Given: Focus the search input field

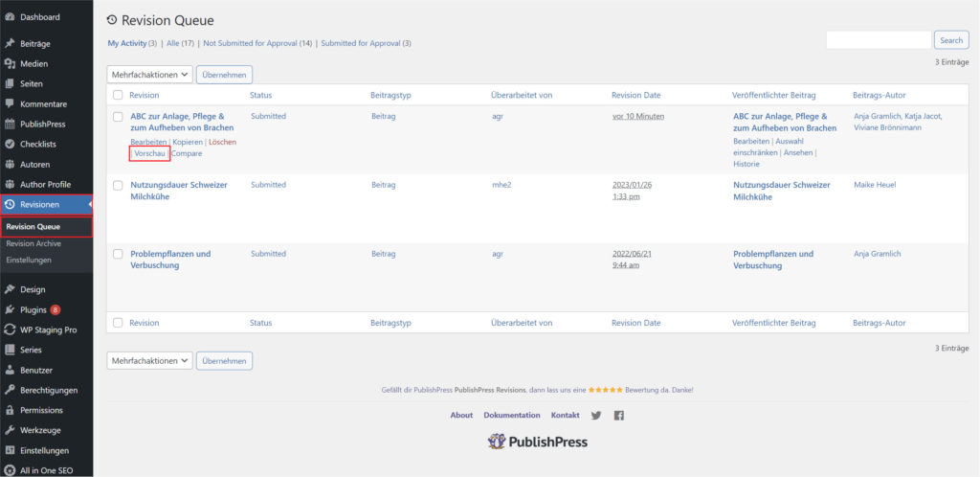Looking at the screenshot, I should pos(879,40).
